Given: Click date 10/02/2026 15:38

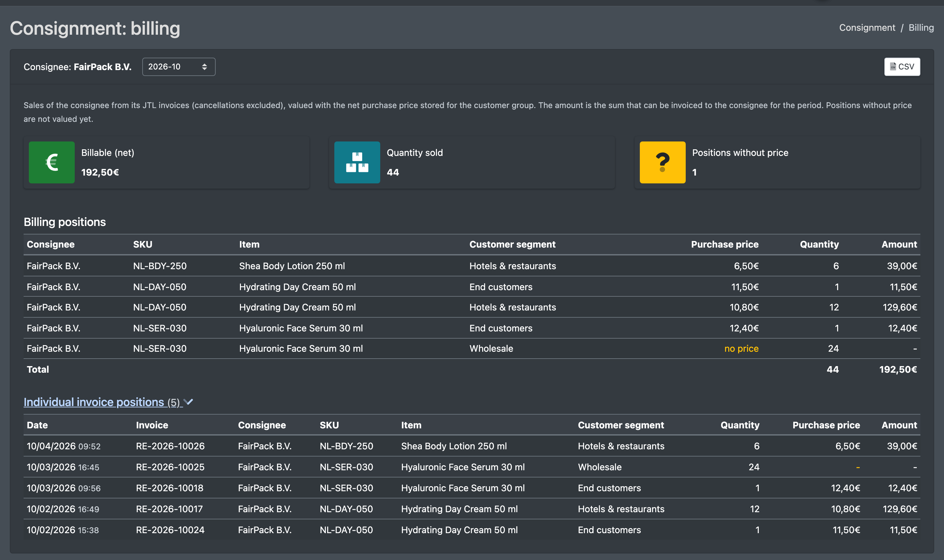Looking at the screenshot, I should tap(63, 530).
